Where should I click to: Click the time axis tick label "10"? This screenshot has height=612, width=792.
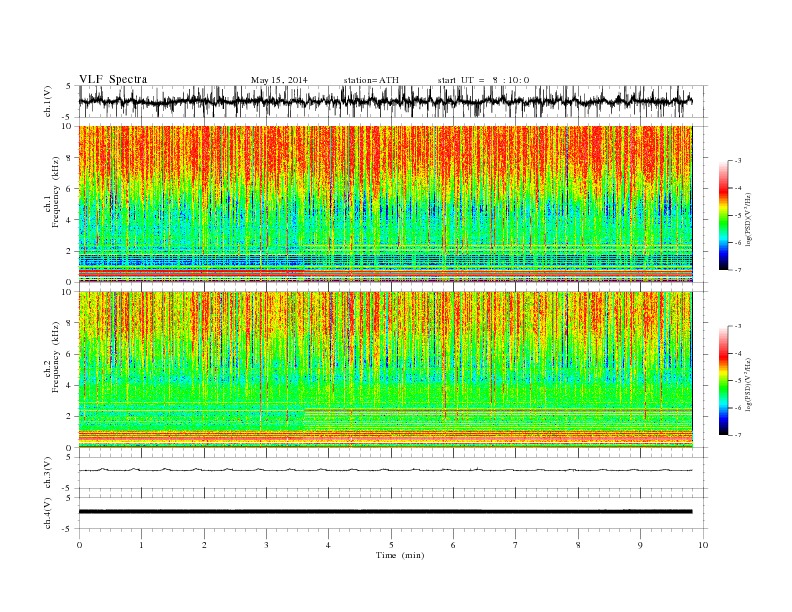tap(703, 545)
